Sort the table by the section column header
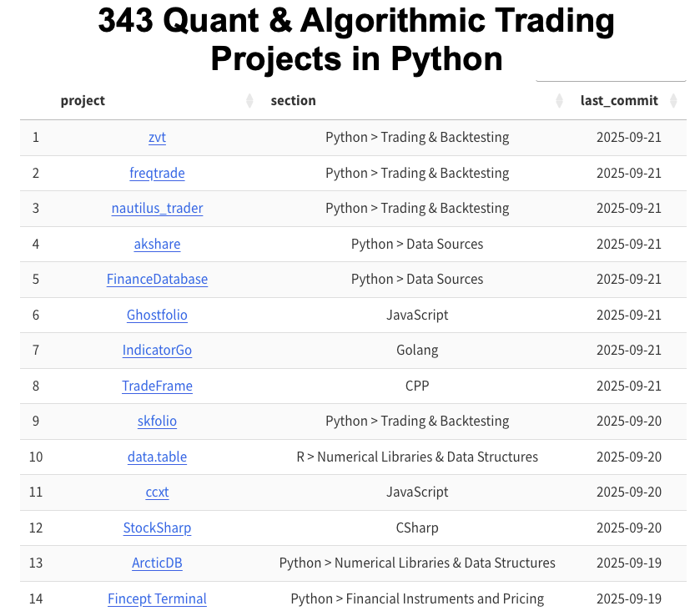 click(293, 100)
